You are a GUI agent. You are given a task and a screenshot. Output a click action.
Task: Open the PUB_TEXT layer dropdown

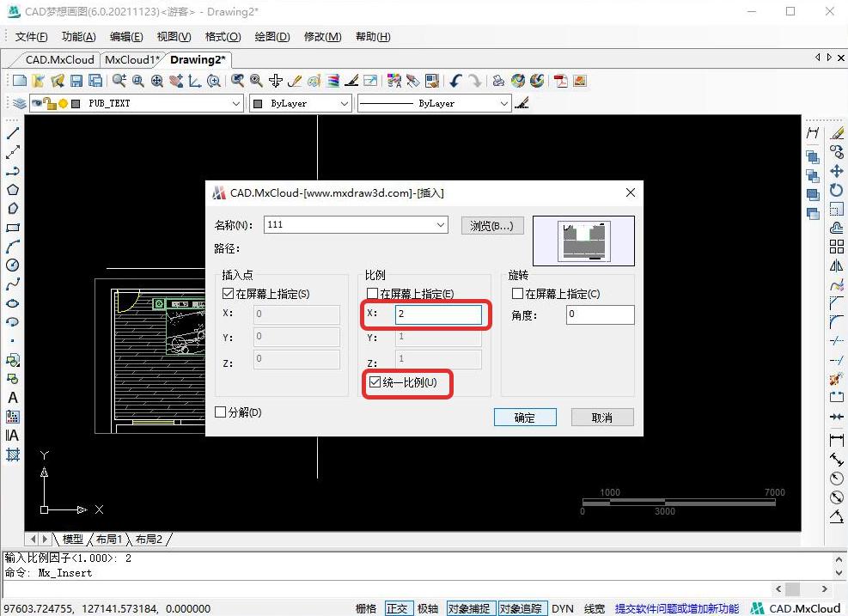coord(236,103)
